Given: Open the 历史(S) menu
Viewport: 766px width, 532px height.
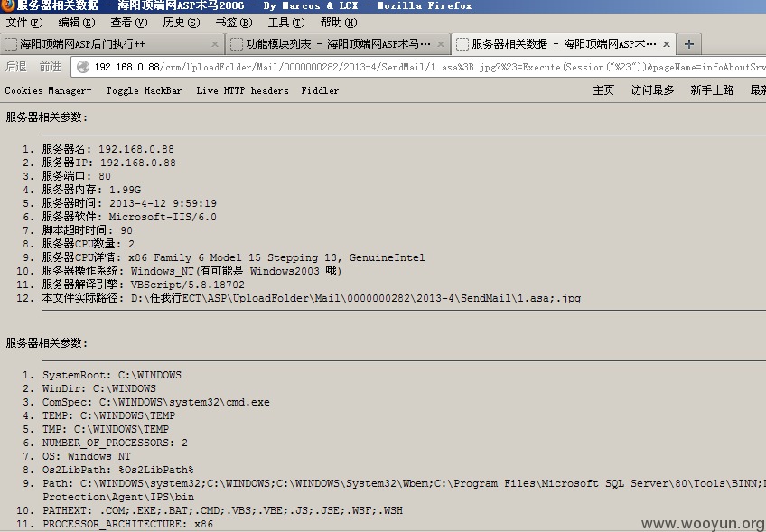Looking at the screenshot, I should (x=182, y=23).
